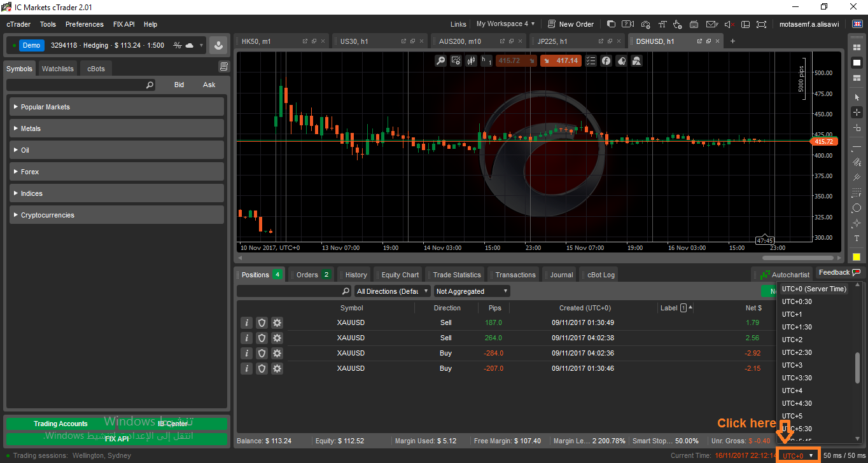Select single-chart layout mode
This screenshot has width=868, height=463.
pyautogui.click(x=857, y=62)
